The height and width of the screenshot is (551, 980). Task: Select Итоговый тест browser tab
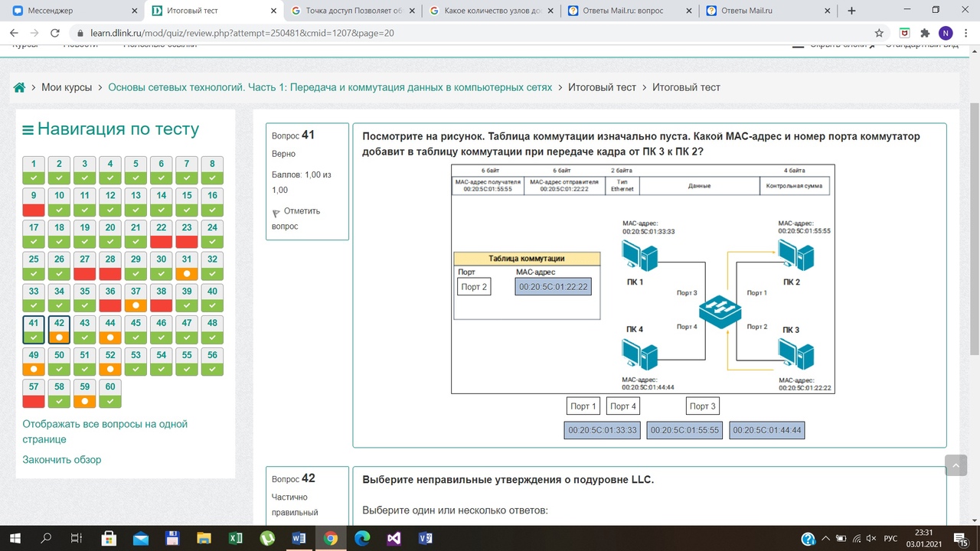pyautogui.click(x=215, y=11)
